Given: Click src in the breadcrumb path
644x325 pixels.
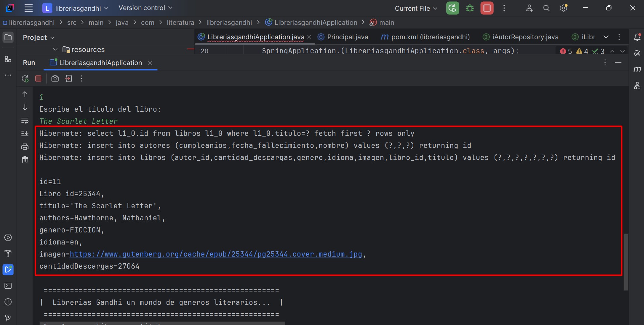Looking at the screenshot, I should [72, 22].
